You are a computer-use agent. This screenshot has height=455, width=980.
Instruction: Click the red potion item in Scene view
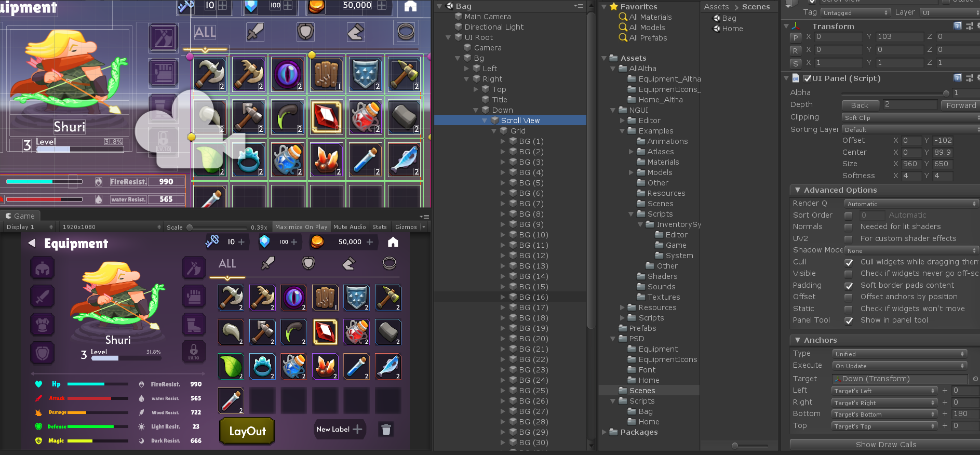click(x=365, y=117)
